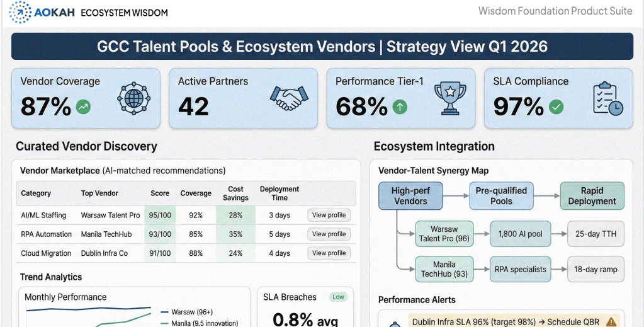Click the Rapid Deployment node
Viewport: 644px width, 327px height.
pyautogui.click(x=592, y=196)
